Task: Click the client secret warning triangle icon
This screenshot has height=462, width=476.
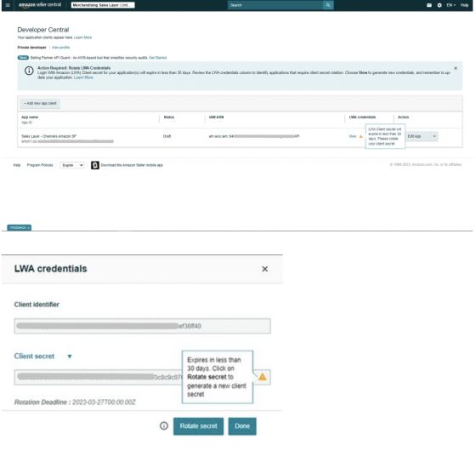Action: [263, 377]
